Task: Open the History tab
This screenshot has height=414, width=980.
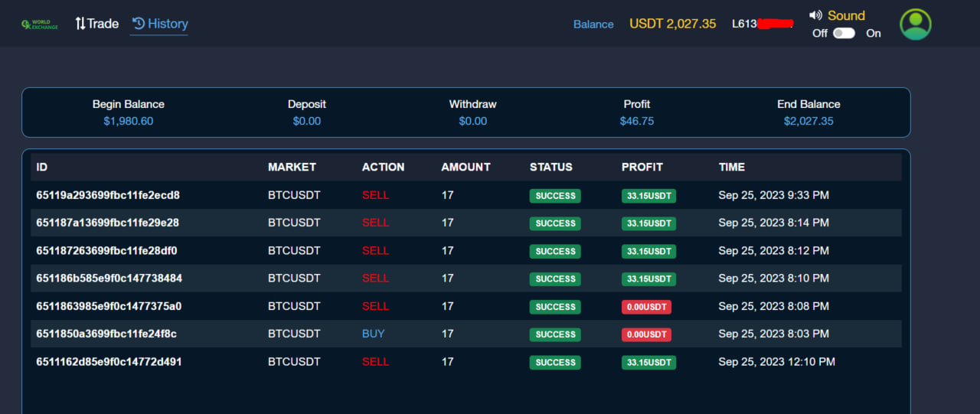Action: point(159,24)
